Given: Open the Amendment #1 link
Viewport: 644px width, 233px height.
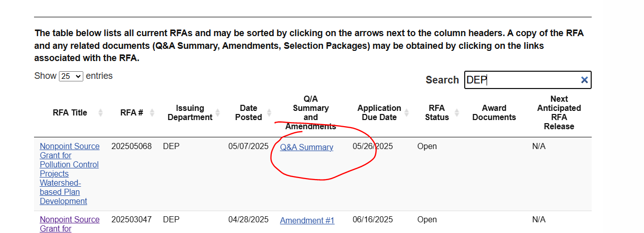Looking at the screenshot, I should click(307, 220).
